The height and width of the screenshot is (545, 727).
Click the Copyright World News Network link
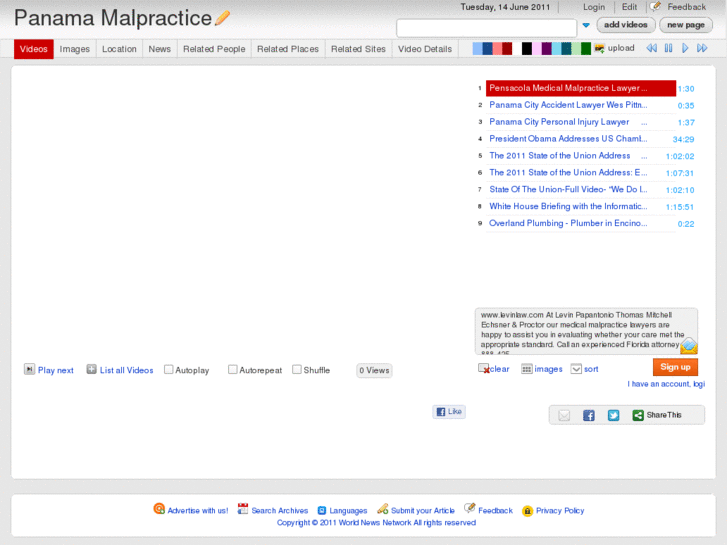pos(376,523)
